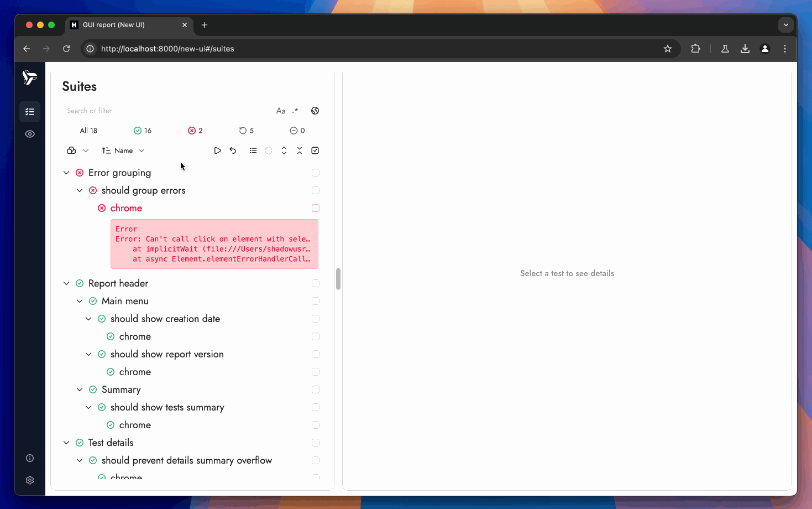Toggle regex (.*) search option
812x509 pixels.
295,111
